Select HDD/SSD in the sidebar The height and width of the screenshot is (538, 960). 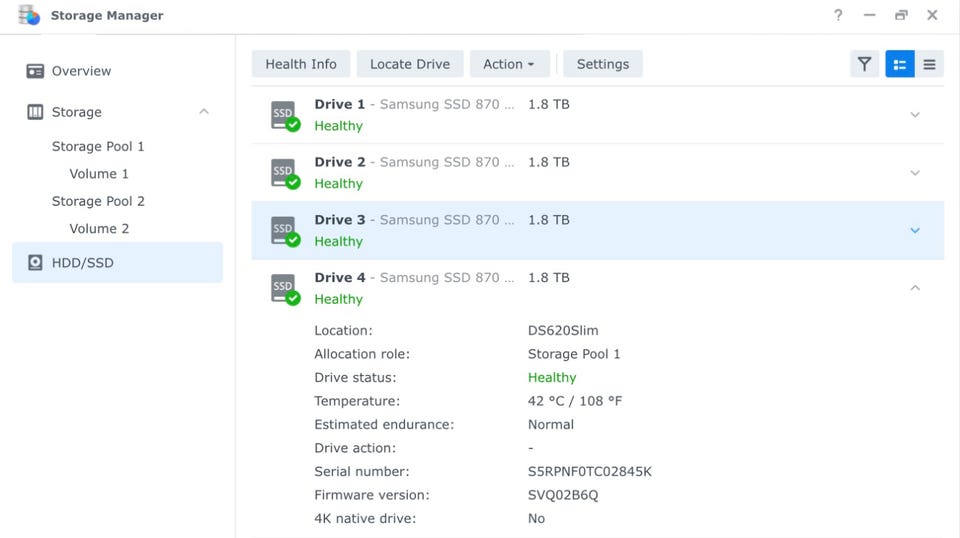click(83, 263)
